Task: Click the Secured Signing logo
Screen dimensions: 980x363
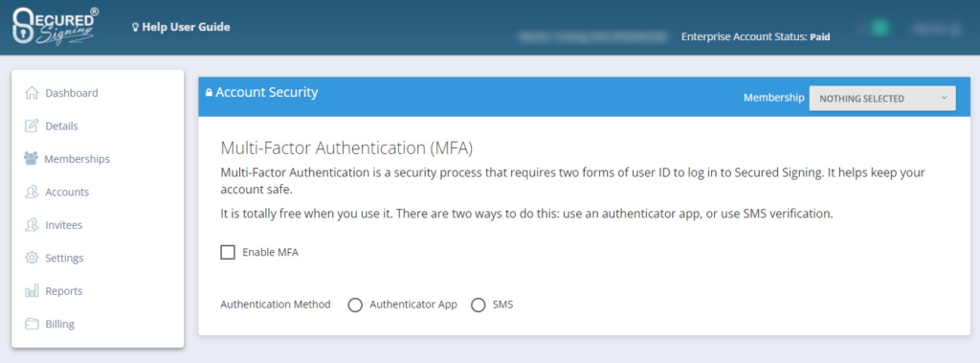Action: [56, 26]
